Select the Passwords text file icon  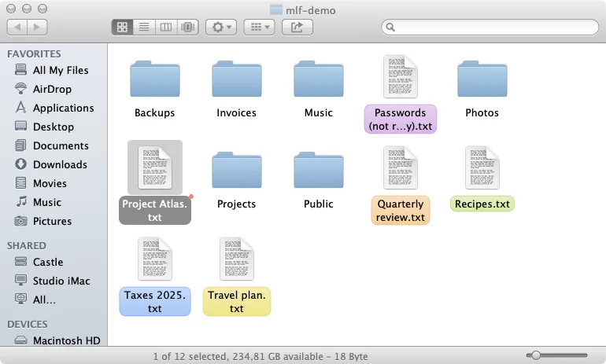401,76
